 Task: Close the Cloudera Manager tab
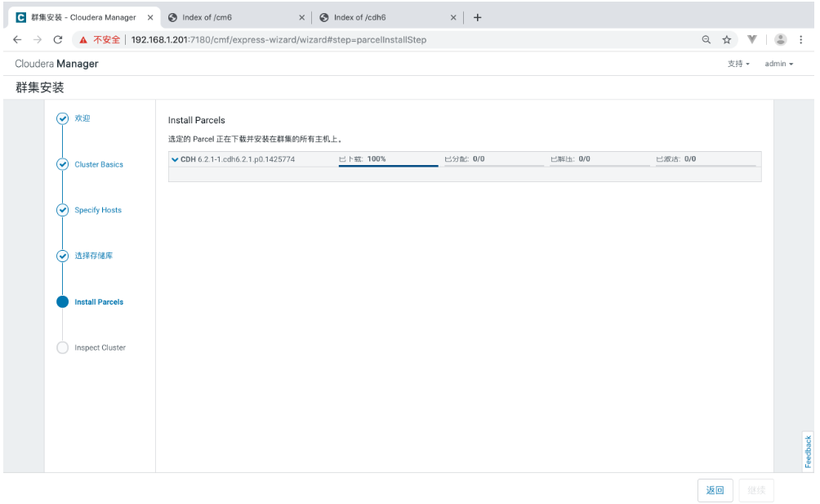[150, 17]
